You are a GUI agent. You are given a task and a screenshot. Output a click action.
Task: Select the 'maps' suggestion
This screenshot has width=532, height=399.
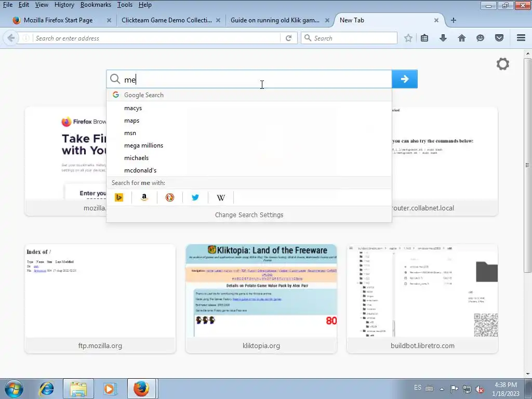[x=249, y=121]
